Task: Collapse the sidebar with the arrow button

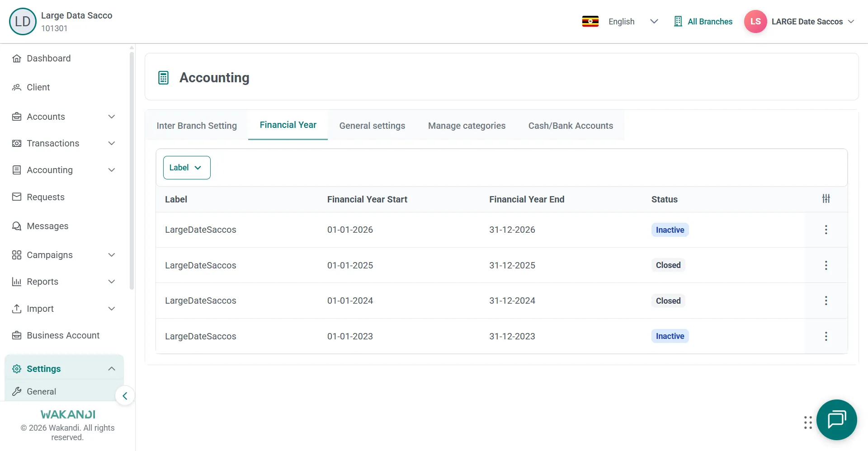Action: (125, 396)
